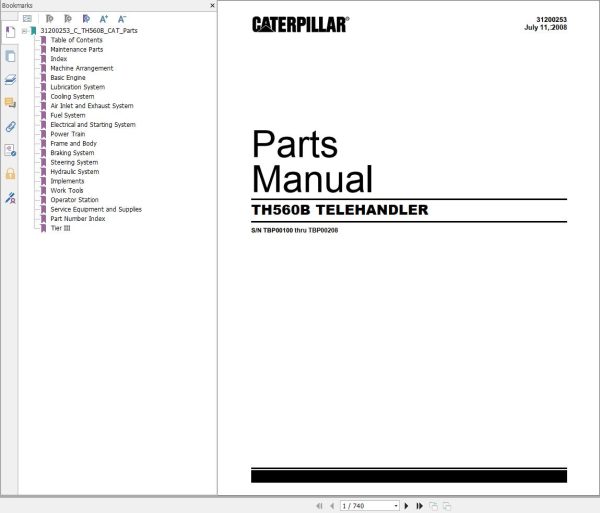This screenshot has height=513, width=600.
Task: Go to previous page arrow
Action: pos(332,506)
